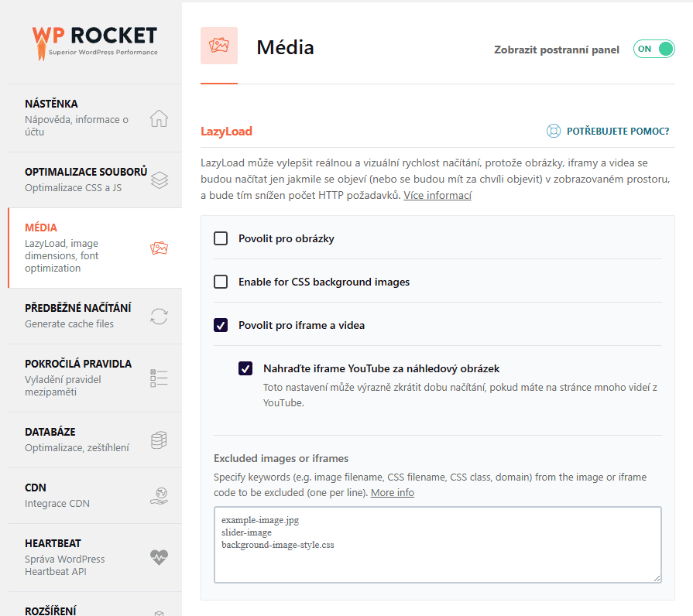Enable the Povolit pro obrázky checkbox

click(x=221, y=238)
